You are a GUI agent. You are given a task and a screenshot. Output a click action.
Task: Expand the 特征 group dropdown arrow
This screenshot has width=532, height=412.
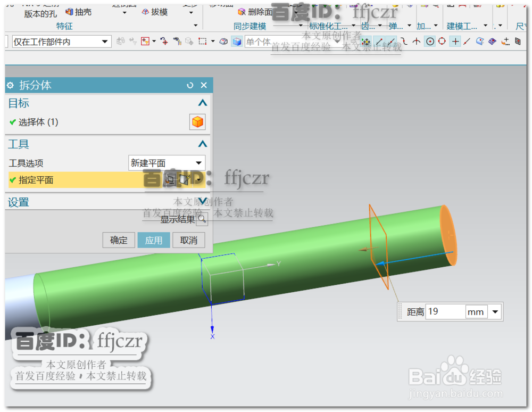click(195, 26)
